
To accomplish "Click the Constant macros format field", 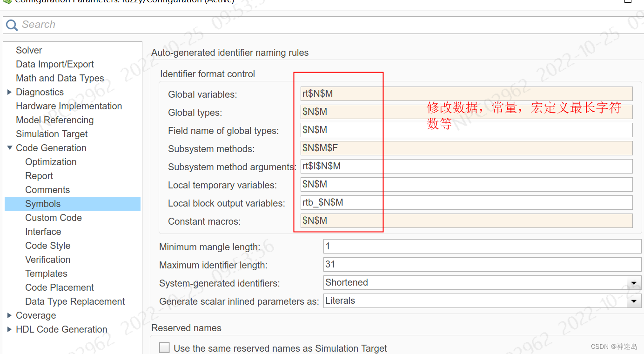I will (467, 220).
